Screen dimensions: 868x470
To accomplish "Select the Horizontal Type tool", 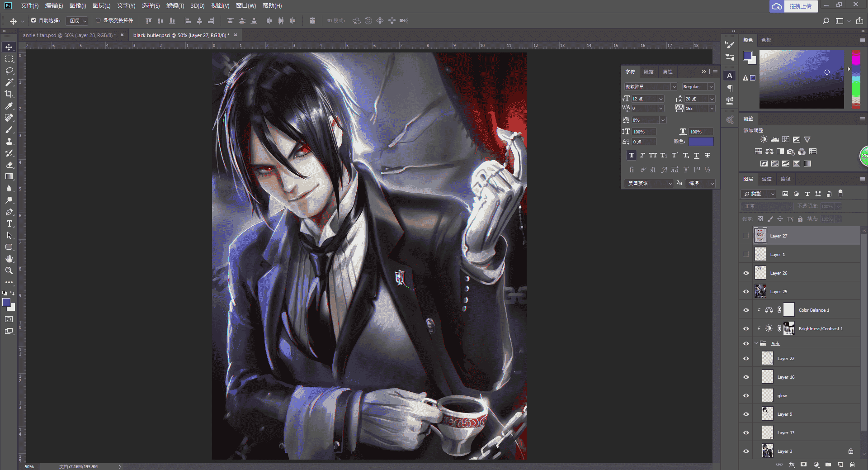I will (9, 223).
